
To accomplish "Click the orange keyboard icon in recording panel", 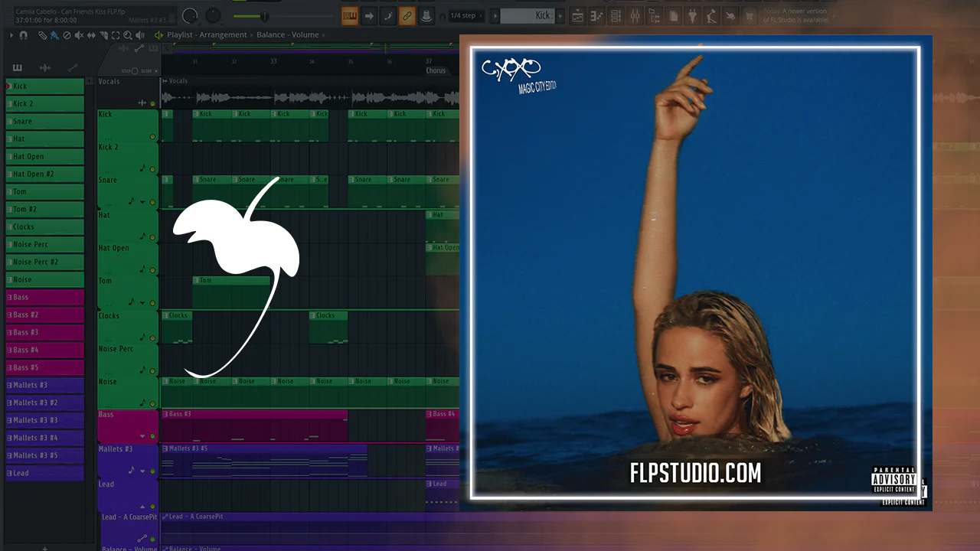I will coord(350,15).
